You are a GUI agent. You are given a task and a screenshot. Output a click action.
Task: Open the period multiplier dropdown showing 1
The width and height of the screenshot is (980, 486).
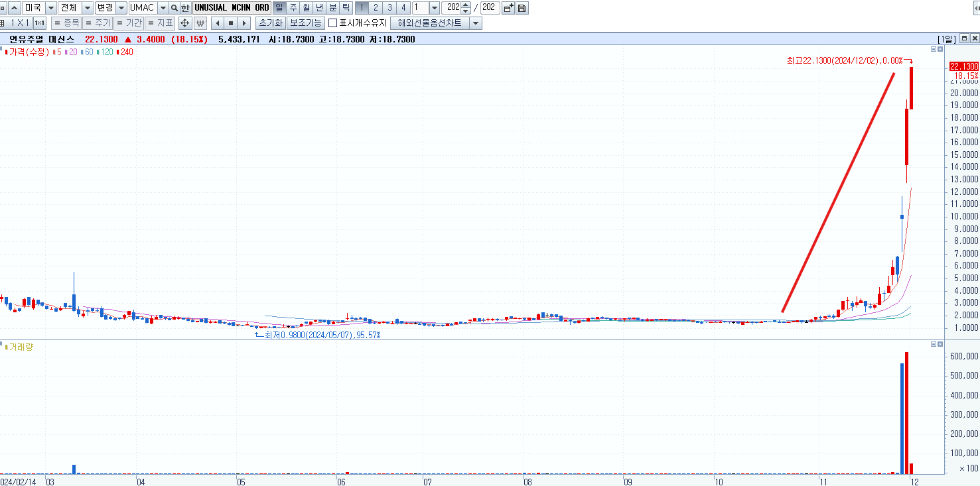(x=435, y=8)
